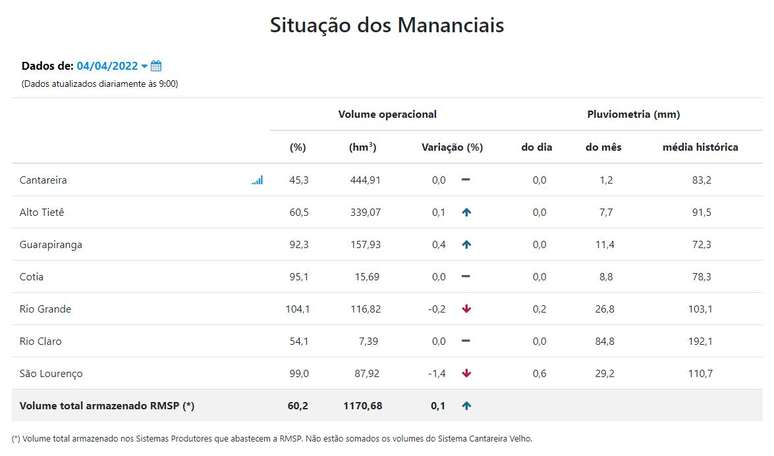Click Volume total armazenado RMSP label
The height and width of the screenshot is (456, 774).
[105, 406]
